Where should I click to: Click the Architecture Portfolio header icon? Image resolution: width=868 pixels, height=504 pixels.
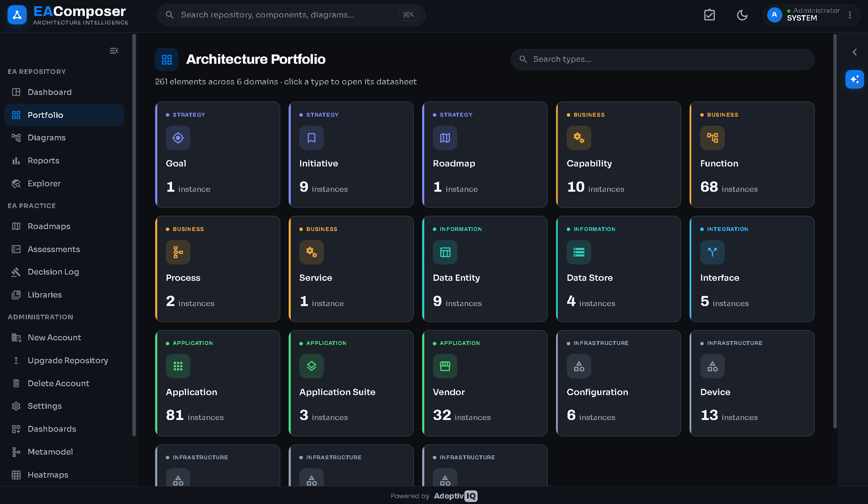(167, 59)
